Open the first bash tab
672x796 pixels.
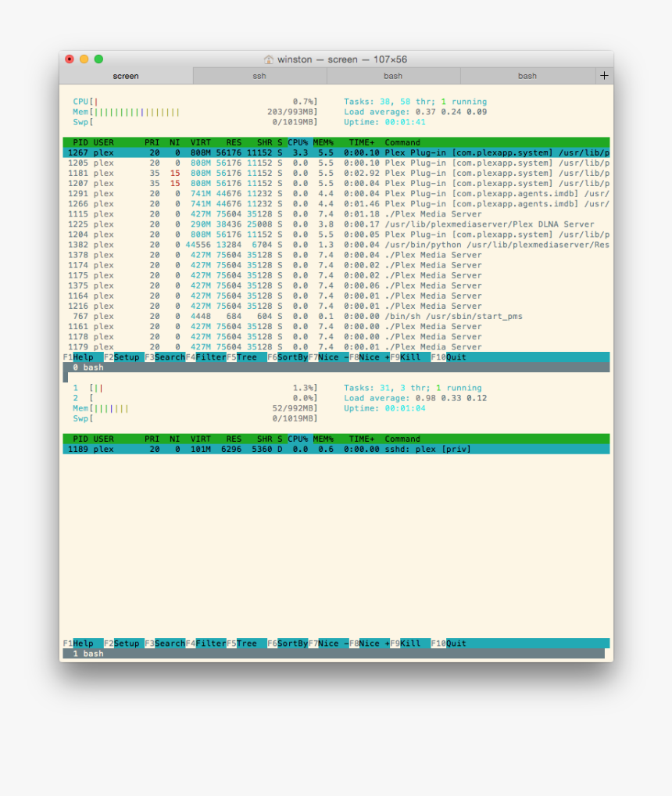393,76
